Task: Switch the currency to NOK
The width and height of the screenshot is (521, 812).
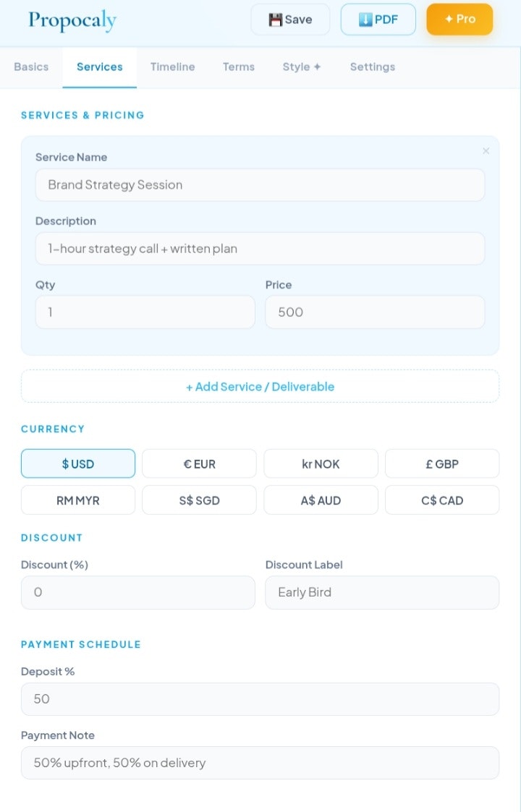Action: tap(321, 463)
